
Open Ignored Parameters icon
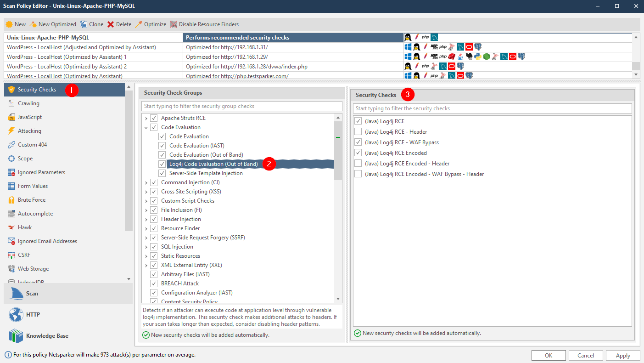[x=11, y=172]
